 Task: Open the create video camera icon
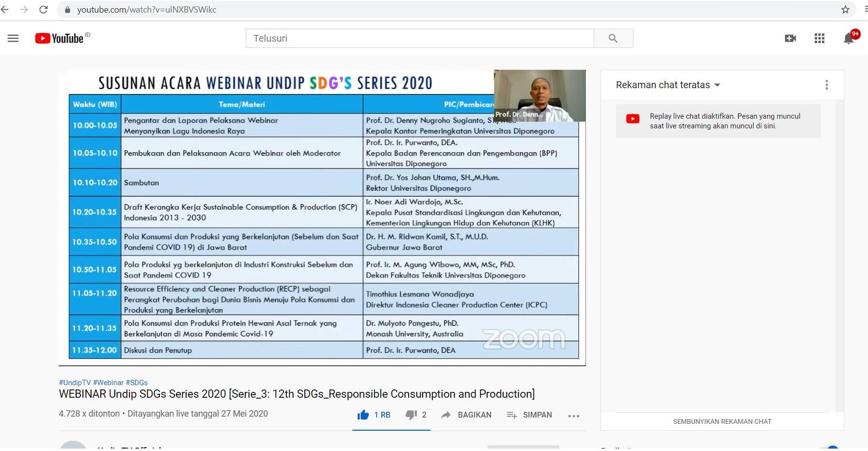pyautogui.click(x=790, y=38)
